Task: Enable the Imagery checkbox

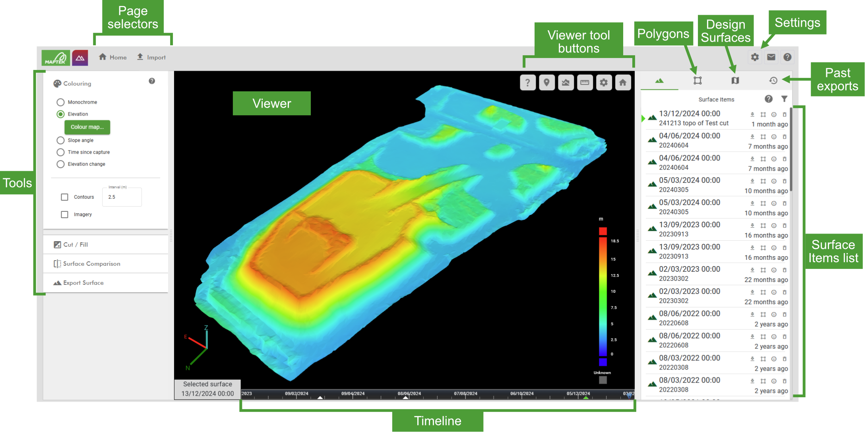Action: click(64, 215)
